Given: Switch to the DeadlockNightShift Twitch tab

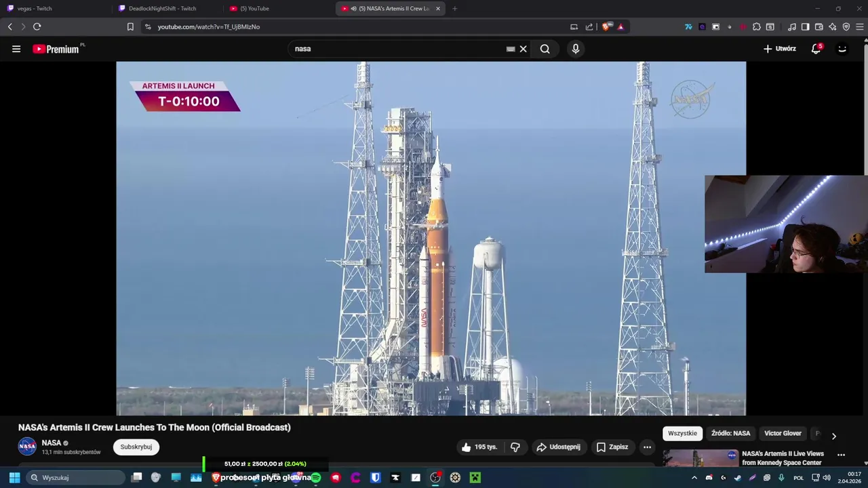Looking at the screenshot, I should point(167,8).
